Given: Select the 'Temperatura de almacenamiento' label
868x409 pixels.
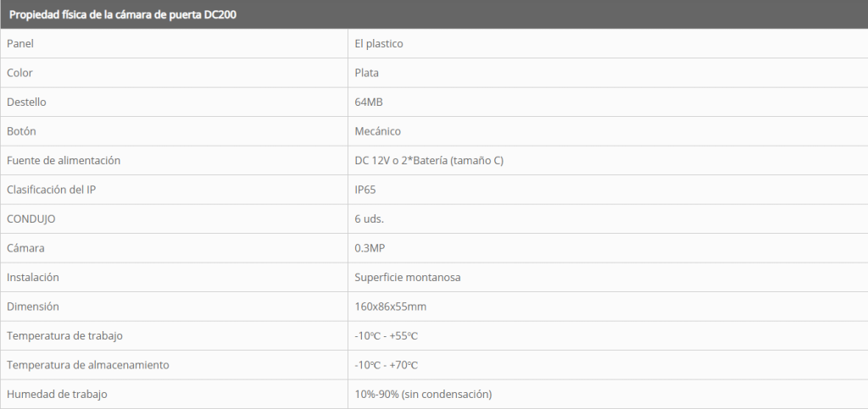Looking at the screenshot, I should (88, 365).
